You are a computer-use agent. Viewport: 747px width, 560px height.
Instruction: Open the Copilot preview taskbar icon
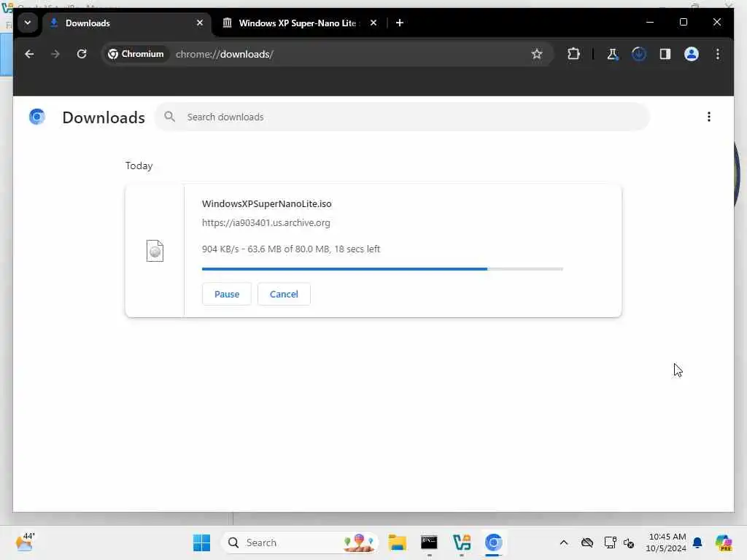pyautogui.click(x=723, y=542)
